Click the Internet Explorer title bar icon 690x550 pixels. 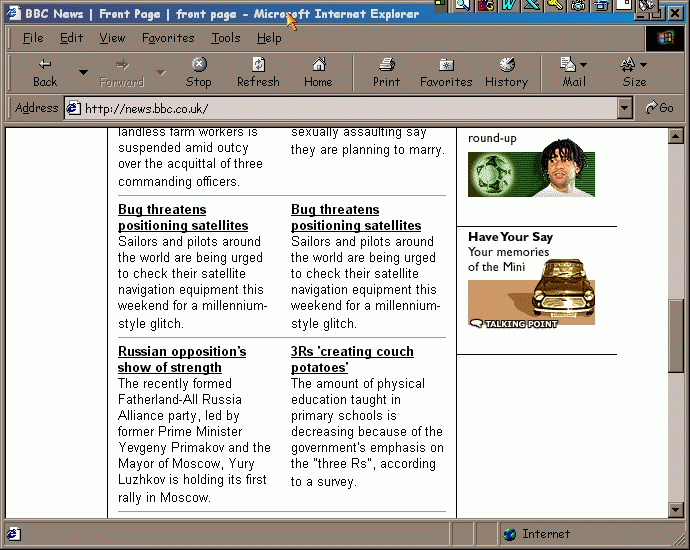coord(14,13)
